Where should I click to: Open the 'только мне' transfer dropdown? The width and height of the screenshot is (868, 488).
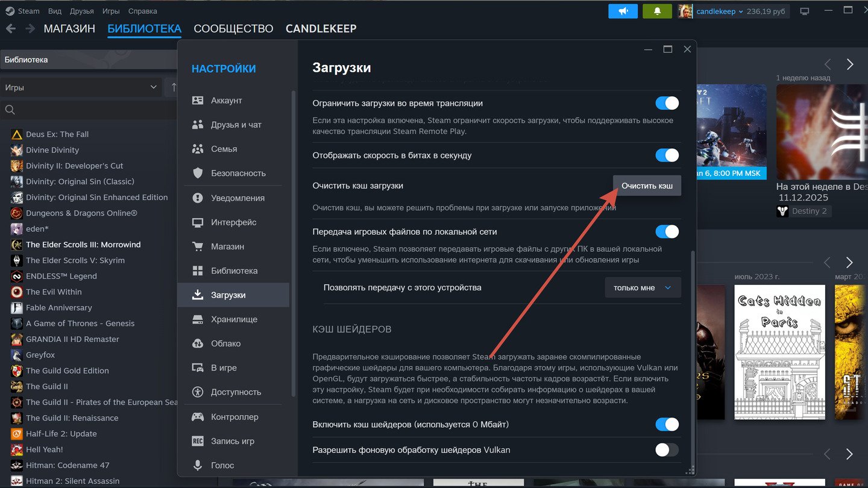click(x=643, y=287)
